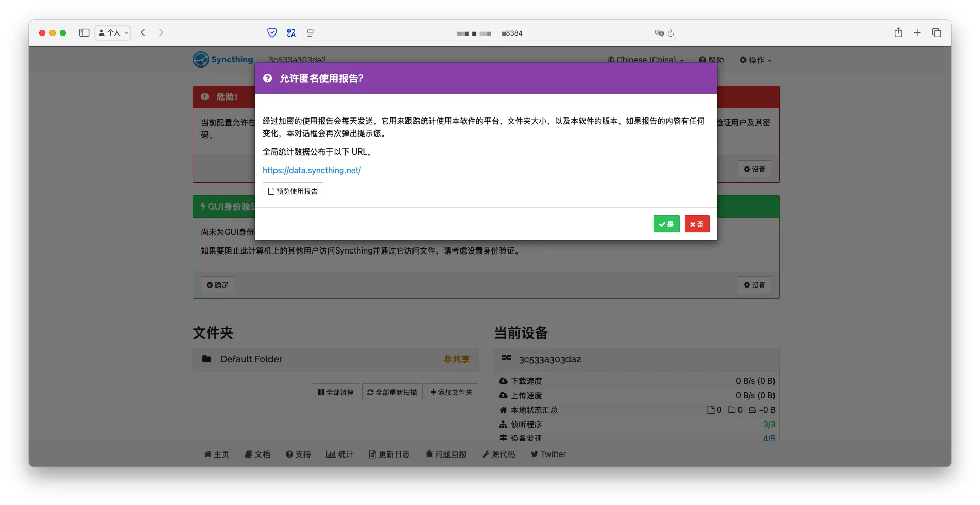Open the 问题回报 footer link

pyautogui.click(x=446, y=454)
